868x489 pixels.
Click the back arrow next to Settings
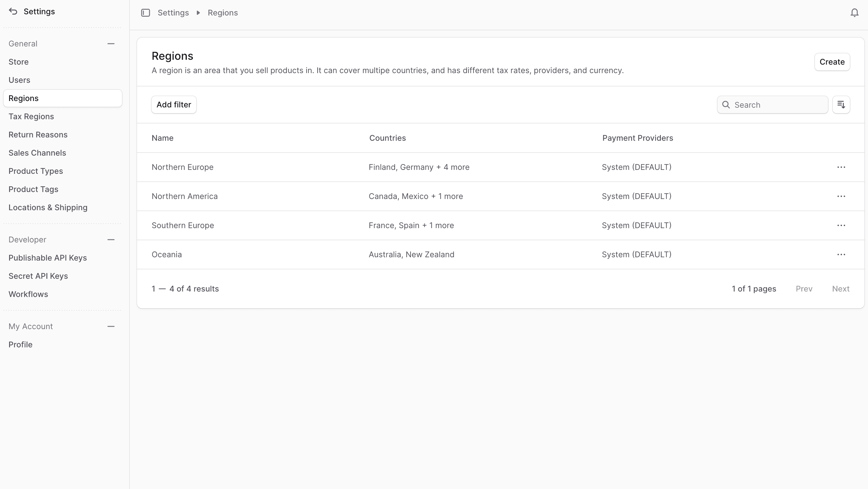(13, 12)
